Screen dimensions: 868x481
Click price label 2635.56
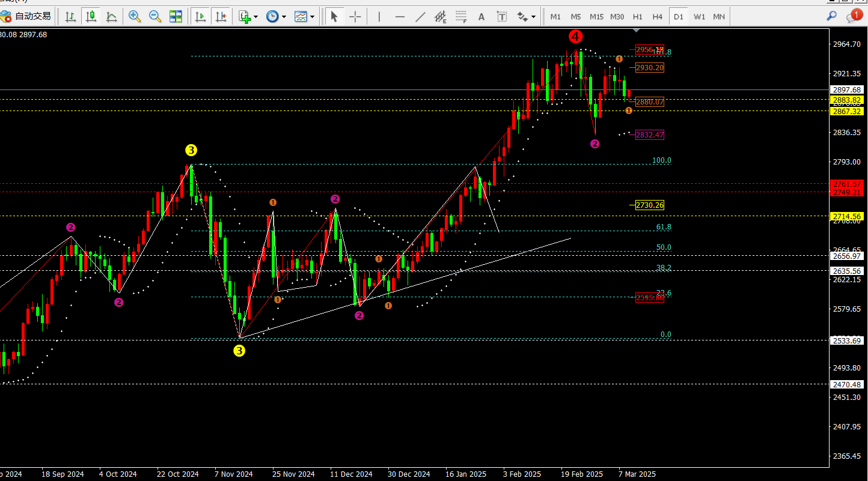pos(848,271)
